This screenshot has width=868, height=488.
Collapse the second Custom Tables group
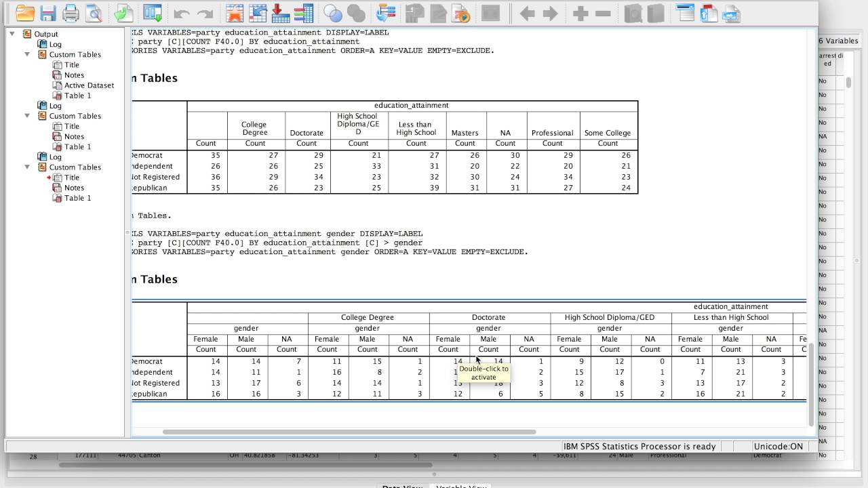[x=27, y=116]
